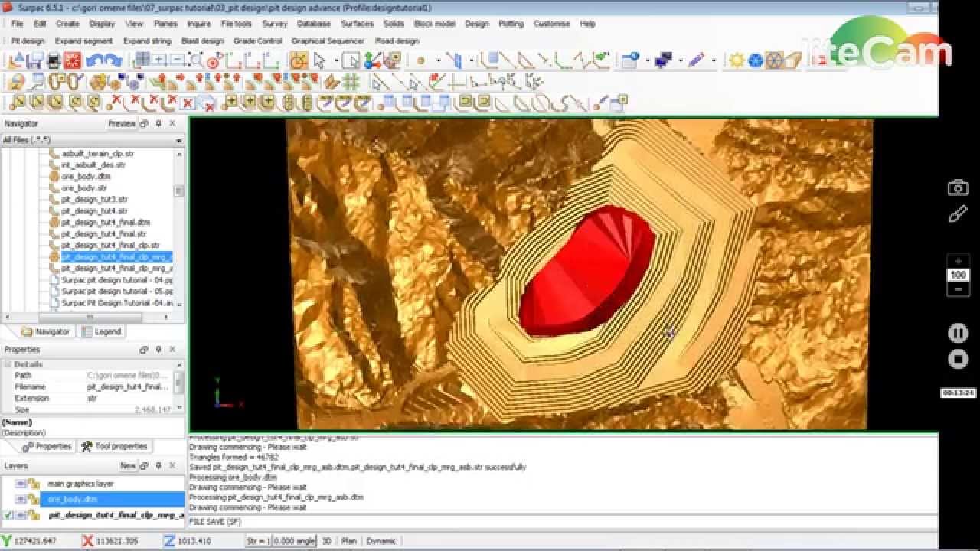Toggle visibility icon of ore_body.dtm layer
The width and height of the screenshot is (980, 551).
coord(21,500)
